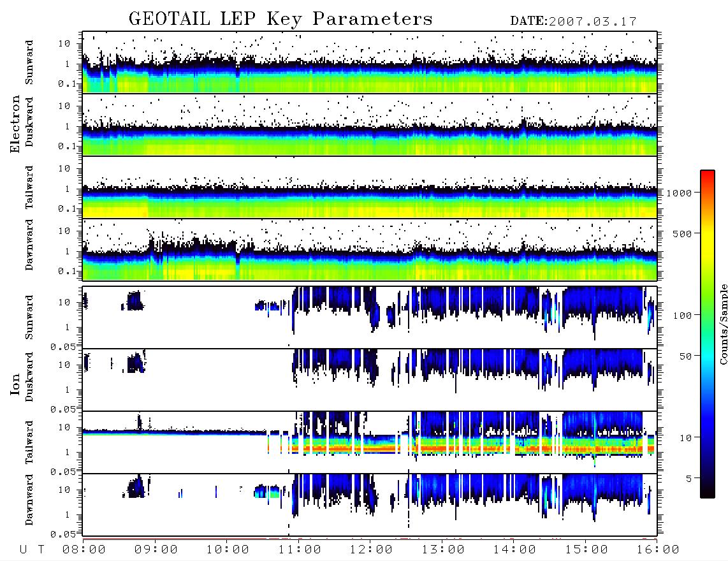Screen dimensions: 728x561
Task: Click the Ion "Duskward" panel label
Action: [x=29, y=377]
